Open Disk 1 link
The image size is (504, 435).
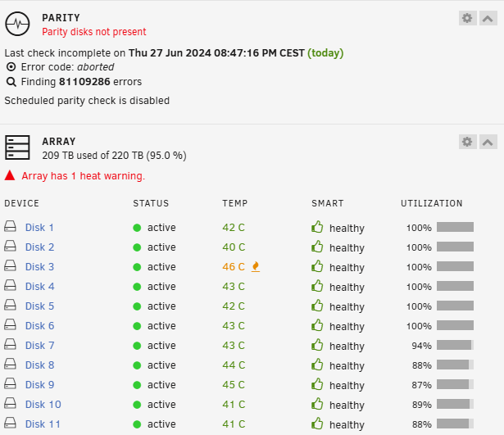click(39, 228)
